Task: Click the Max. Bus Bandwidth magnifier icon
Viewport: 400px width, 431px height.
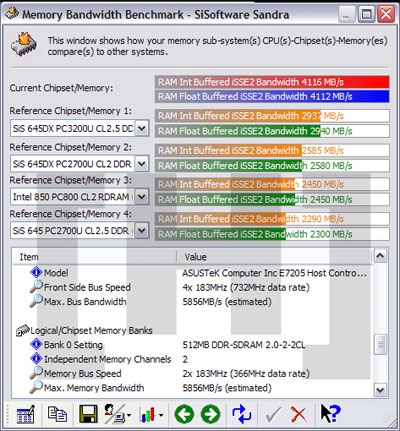Action: coord(36,301)
